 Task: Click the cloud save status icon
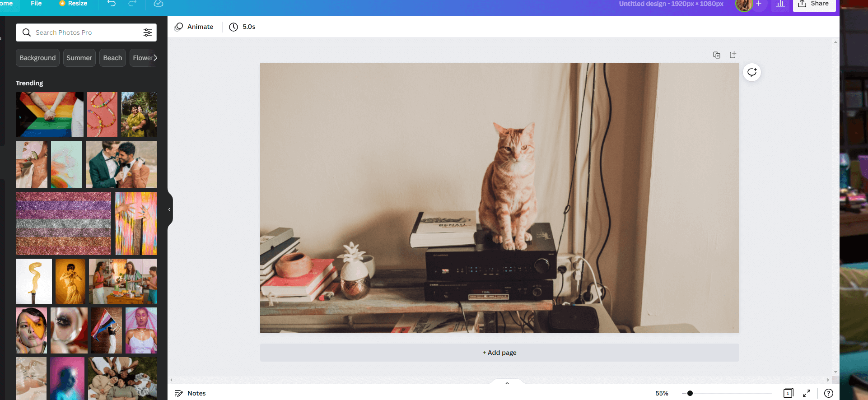click(159, 4)
